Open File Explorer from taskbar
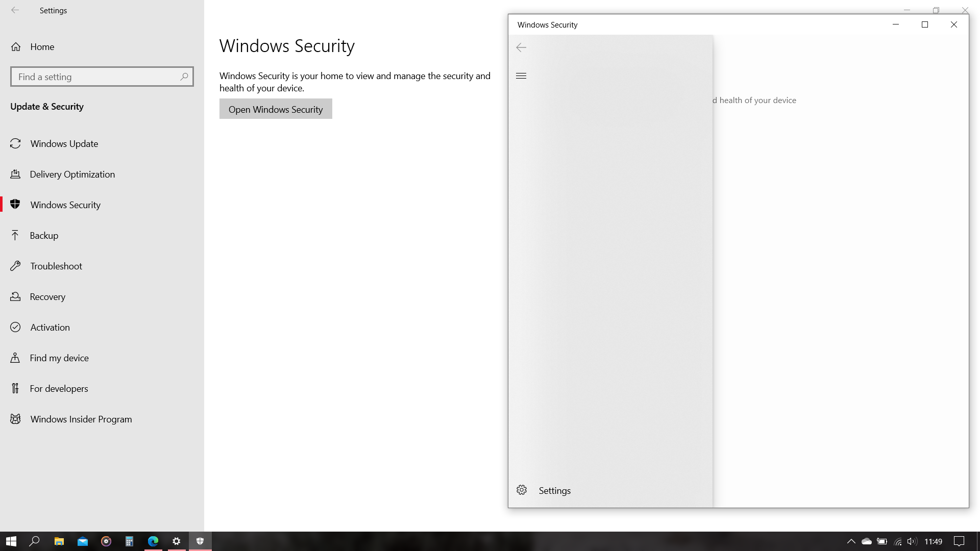980x551 pixels. (x=59, y=541)
